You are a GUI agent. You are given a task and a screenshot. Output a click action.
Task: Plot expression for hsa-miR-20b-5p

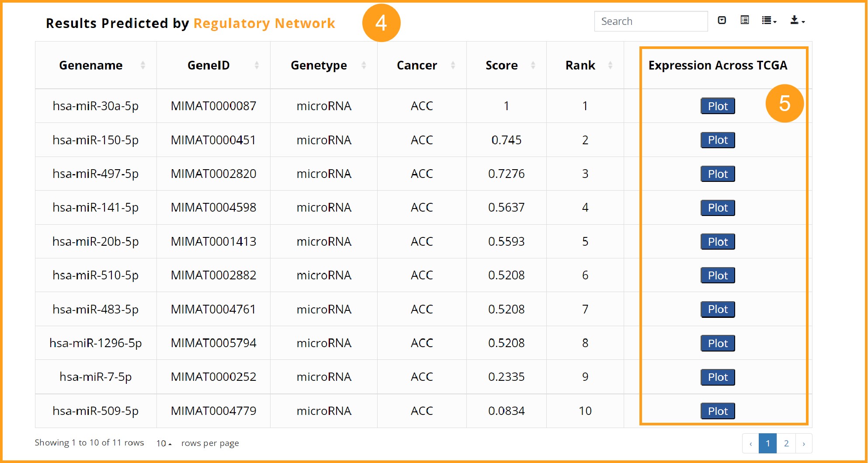click(x=718, y=241)
